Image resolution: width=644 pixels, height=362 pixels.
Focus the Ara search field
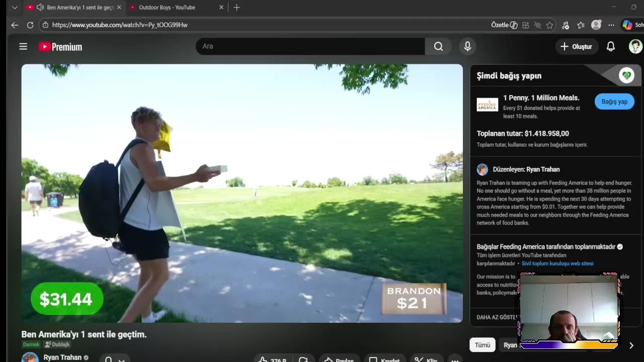(310, 46)
